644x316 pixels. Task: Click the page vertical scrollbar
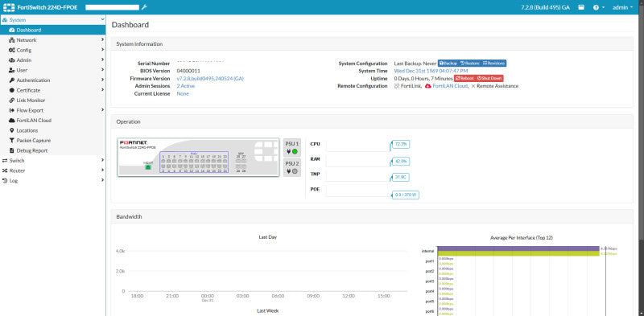(642, 123)
